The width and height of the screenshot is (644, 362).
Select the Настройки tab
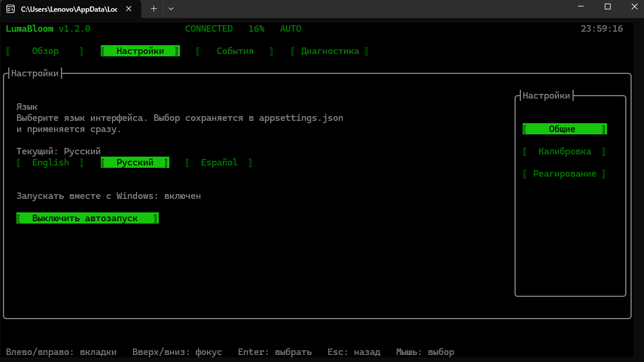140,51
